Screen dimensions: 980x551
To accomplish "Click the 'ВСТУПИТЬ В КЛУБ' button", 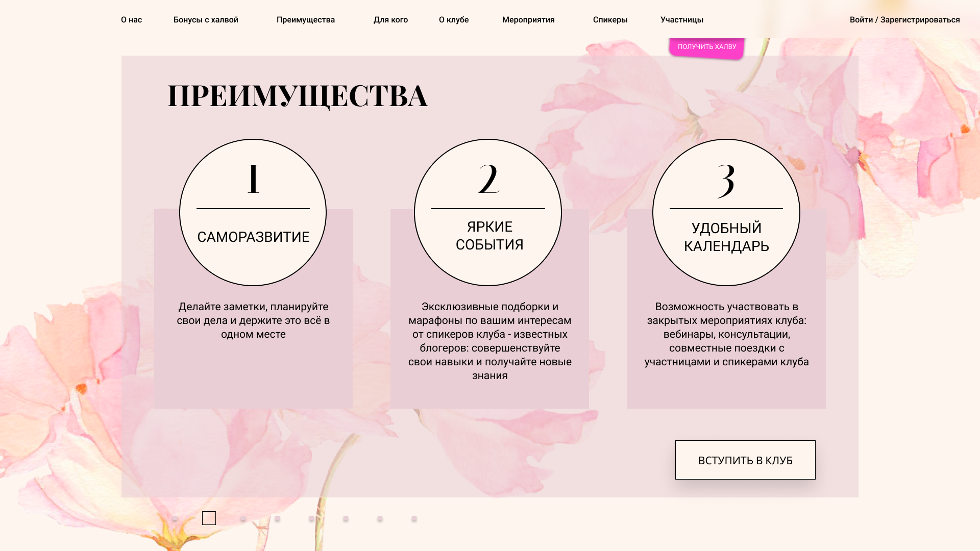I will 745,460.
